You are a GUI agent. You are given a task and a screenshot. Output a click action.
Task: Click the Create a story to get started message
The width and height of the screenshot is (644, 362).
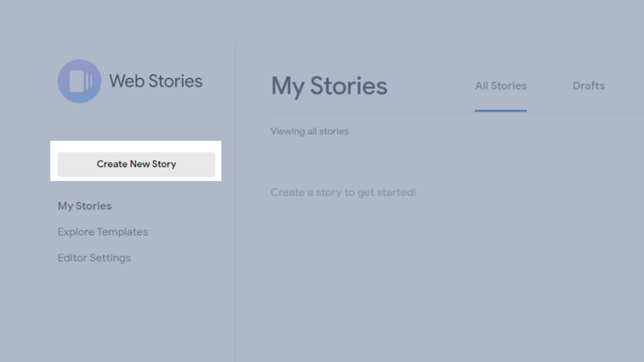tap(343, 192)
